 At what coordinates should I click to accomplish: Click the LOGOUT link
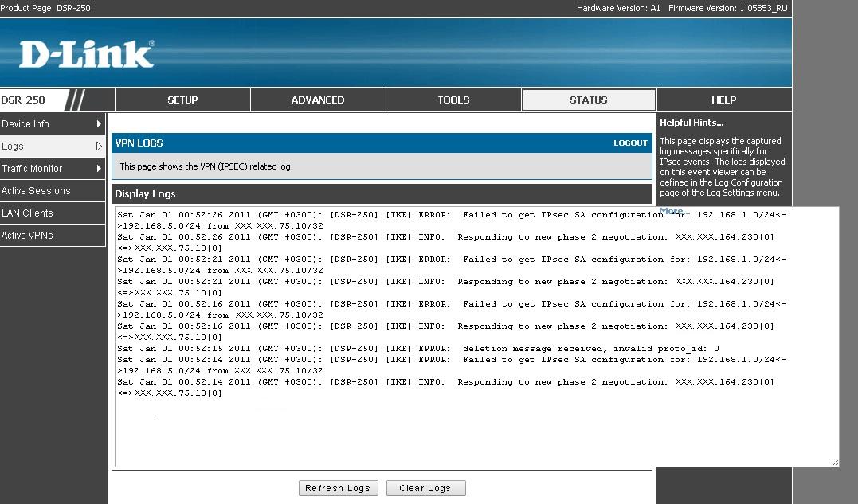[630, 143]
